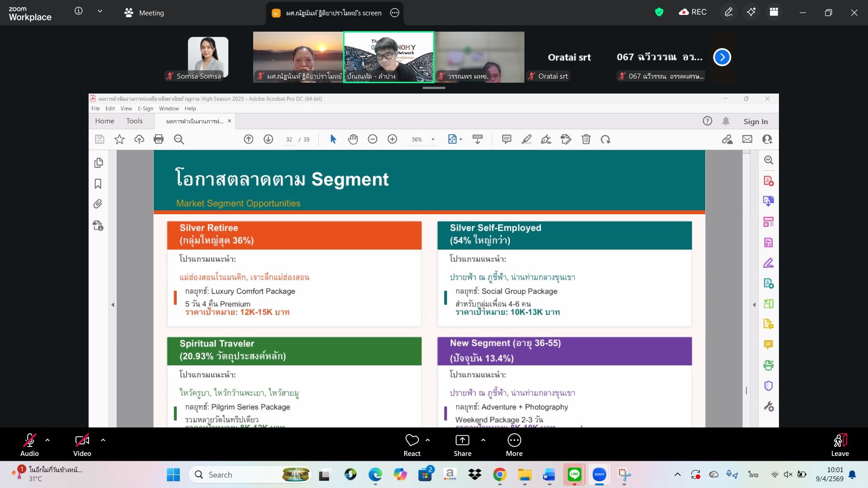Click the previous page up-arrow icon
Screen dimensions: 868x488
249,139
